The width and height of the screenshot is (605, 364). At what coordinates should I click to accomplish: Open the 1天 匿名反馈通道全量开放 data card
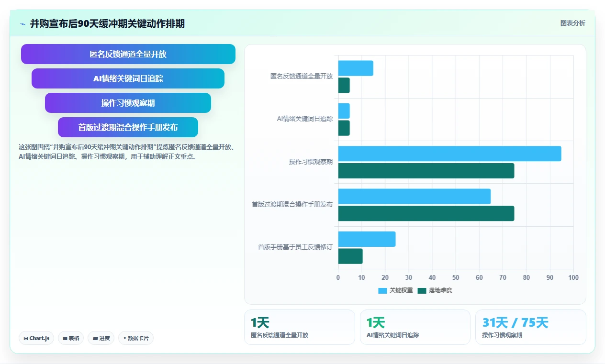(300, 327)
